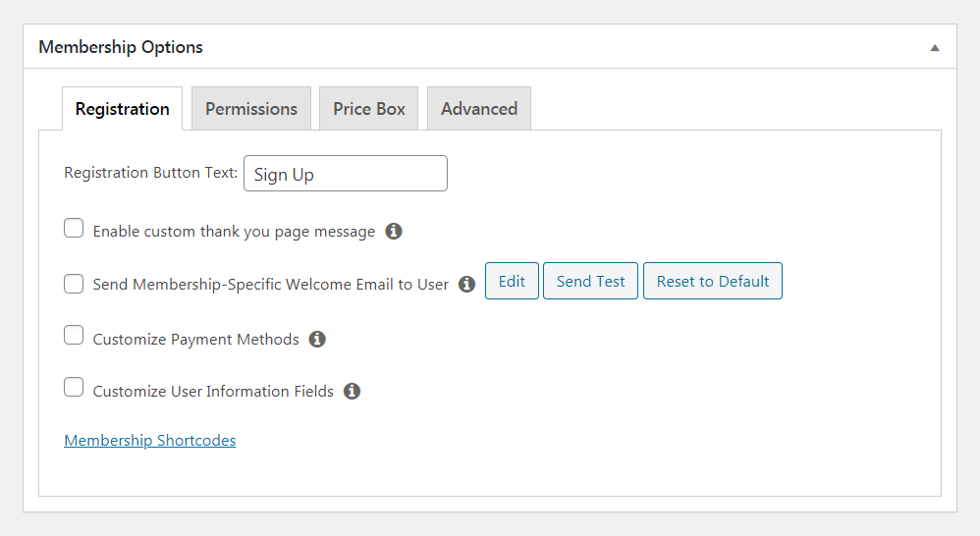
Task: Click the Send Test button
Action: (590, 281)
